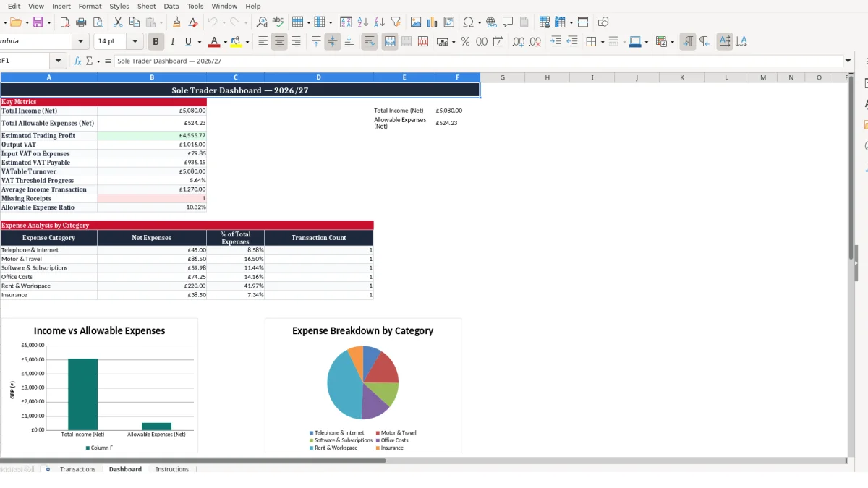
Task: Toggle the AutoFilter funnel icon
Action: [x=396, y=22]
